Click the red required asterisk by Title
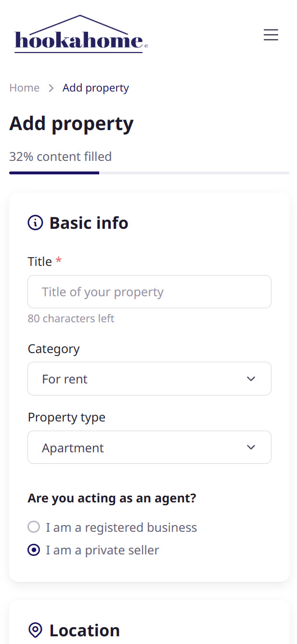The image size is (297, 644). 59,261
